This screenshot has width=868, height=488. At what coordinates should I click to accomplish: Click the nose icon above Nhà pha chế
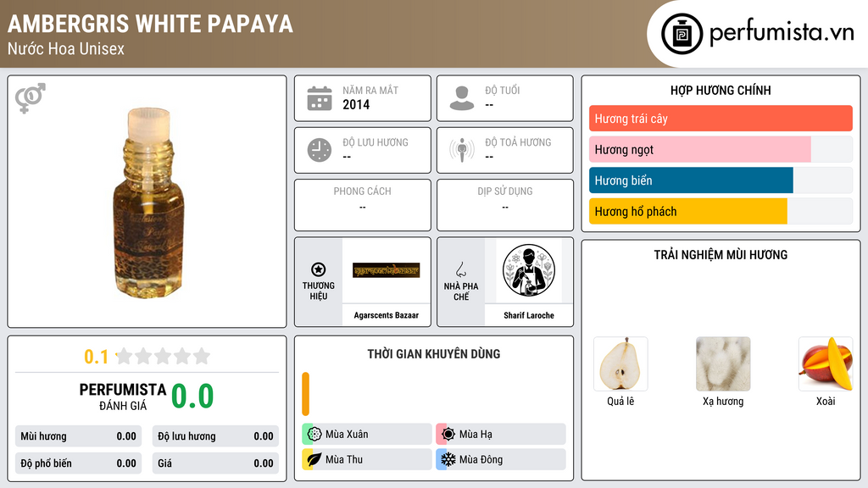tap(460, 269)
